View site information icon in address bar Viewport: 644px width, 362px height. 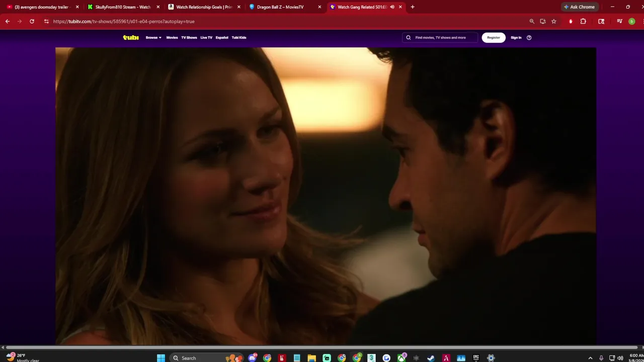46,21
